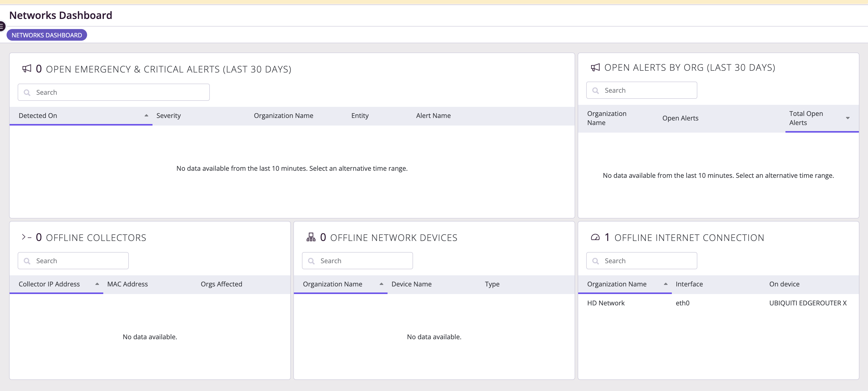Toggle sort arrow in Offline Network Devices header
This screenshot has width=868, height=391.
click(x=381, y=284)
